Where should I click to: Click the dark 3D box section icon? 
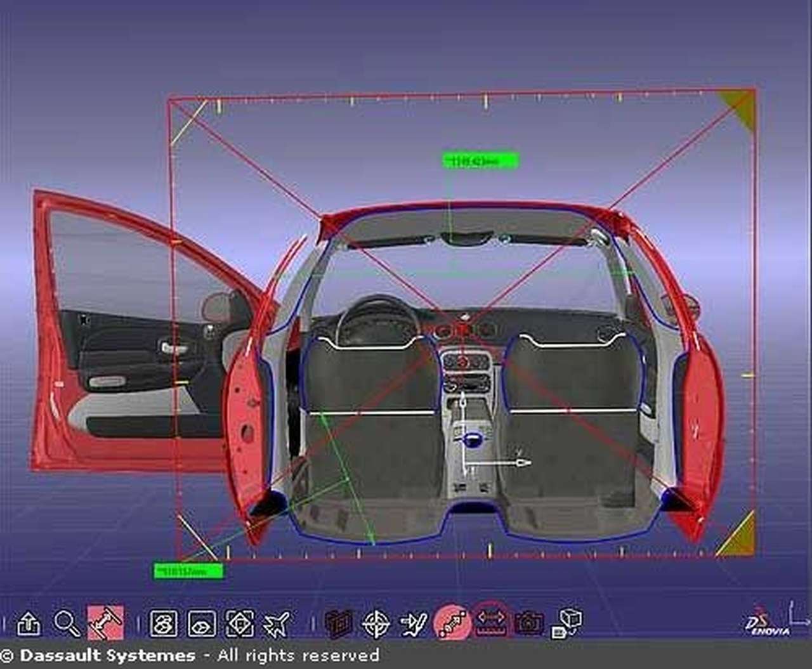point(338,624)
